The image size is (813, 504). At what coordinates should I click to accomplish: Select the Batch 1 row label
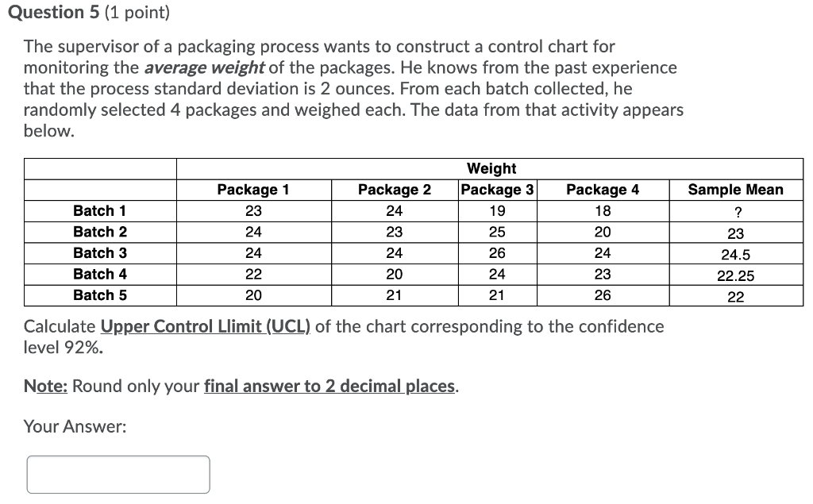[100, 210]
